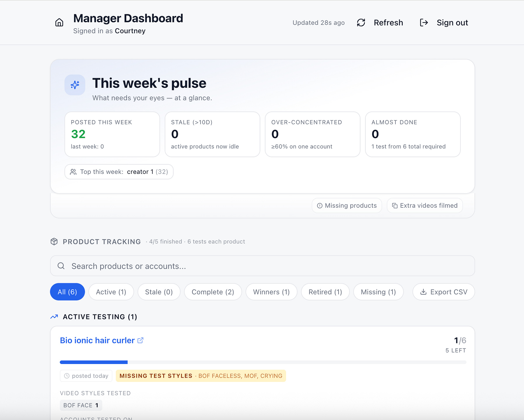The image size is (524, 420).
Task: Click the Bio ionic hair curler progress bar
Action: [263, 362]
